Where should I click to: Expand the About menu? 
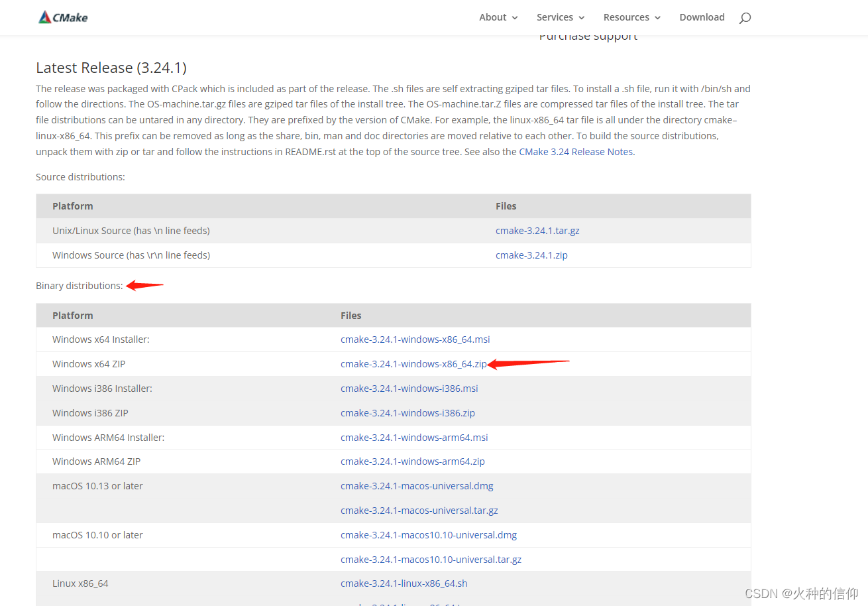pyautogui.click(x=498, y=17)
